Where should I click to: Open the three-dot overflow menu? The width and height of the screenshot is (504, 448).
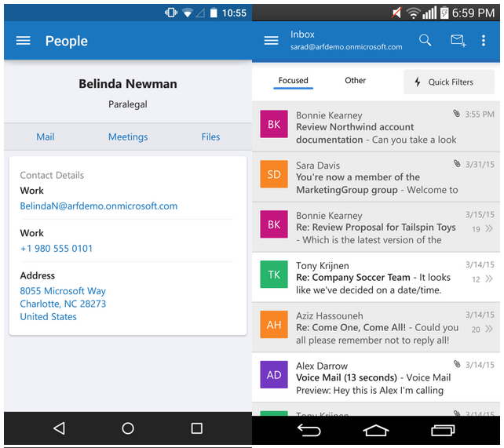[484, 41]
